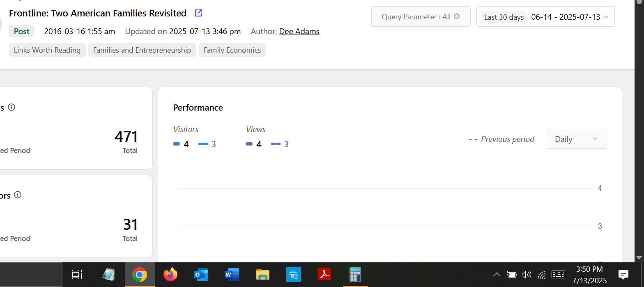This screenshot has width=644, height=287.
Task: Toggle the current Views series legend
Action: coord(253,144)
